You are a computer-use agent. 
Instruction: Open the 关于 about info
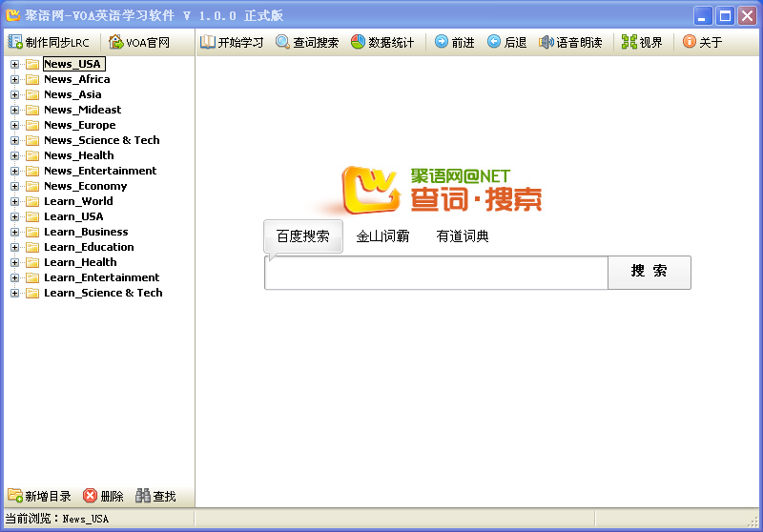pos(690,42)
